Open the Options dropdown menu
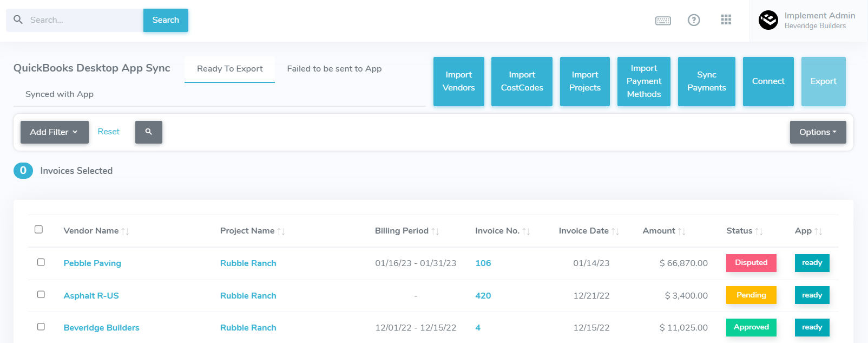The width and height of the screenshot is (868, 343). click(818, 132)
